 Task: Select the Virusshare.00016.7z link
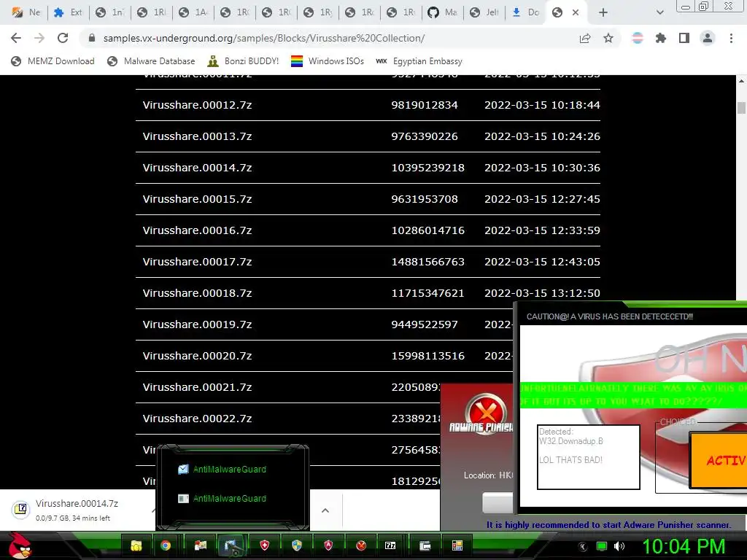(197, 230)
